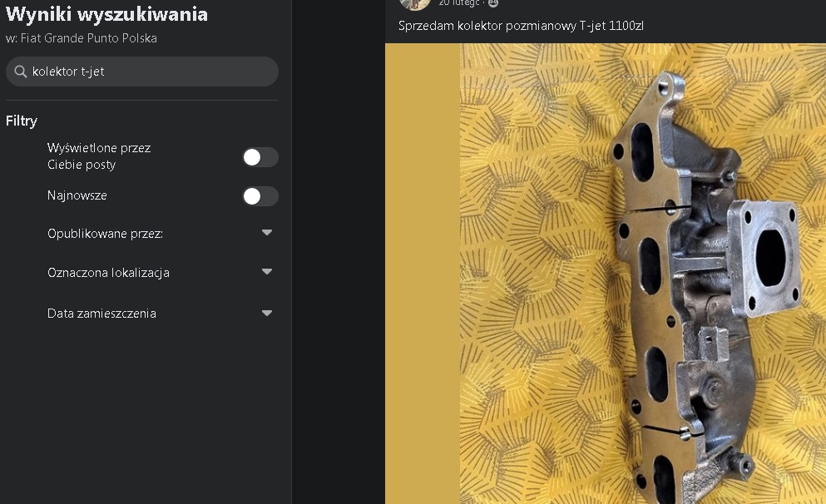Toggle the 'Wyświetlone przez Ciebie posty' switch
The image size is (826, 504).
tap(260, 157)
